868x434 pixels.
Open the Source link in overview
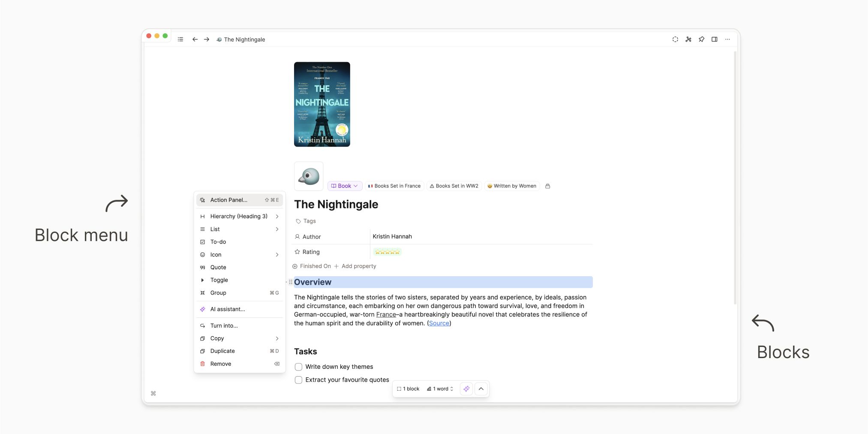pos(439,323)
